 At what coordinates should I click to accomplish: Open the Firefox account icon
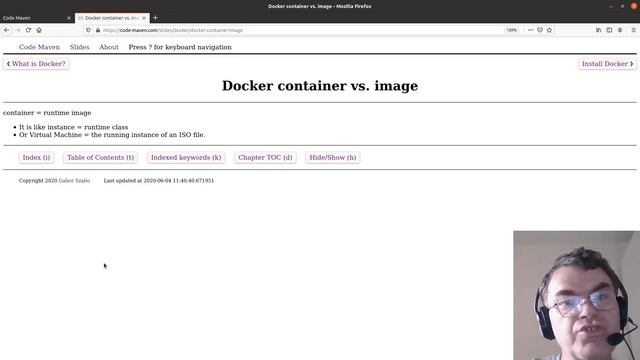(x=620, y=30)
